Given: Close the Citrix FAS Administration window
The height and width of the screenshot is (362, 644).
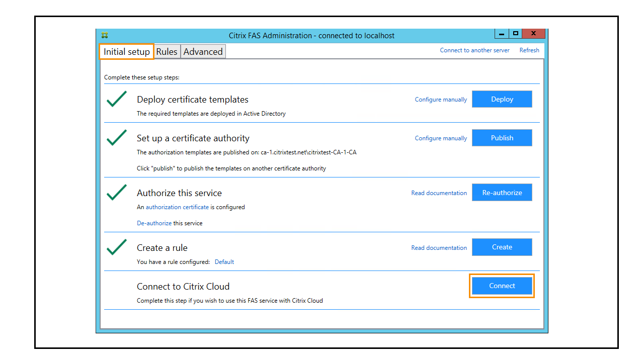Looking at the screenshot, I should click(533, 34).
